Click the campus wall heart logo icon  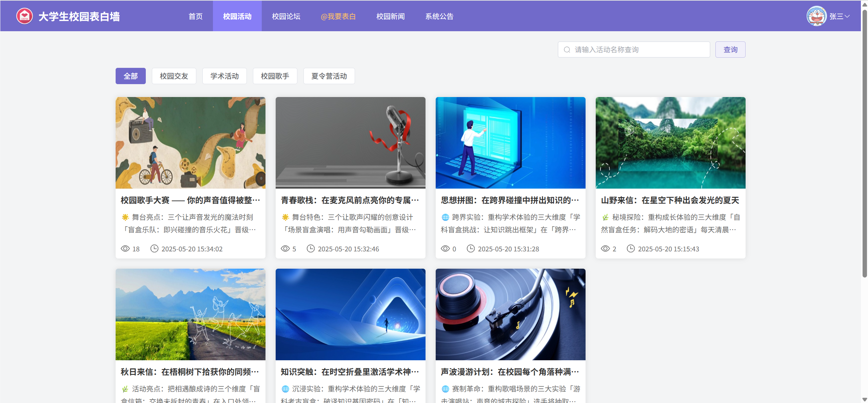coord(24,16)
